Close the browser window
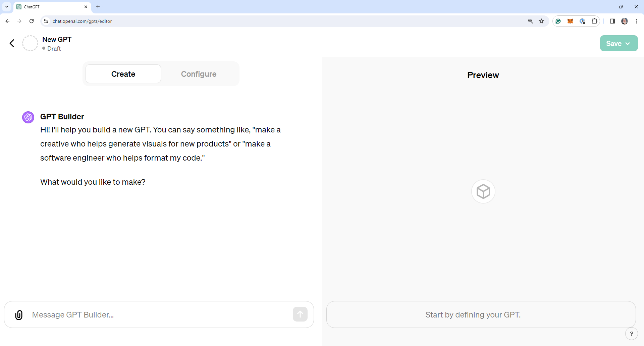This screenshot has width=644, height=346. point(636,7)
